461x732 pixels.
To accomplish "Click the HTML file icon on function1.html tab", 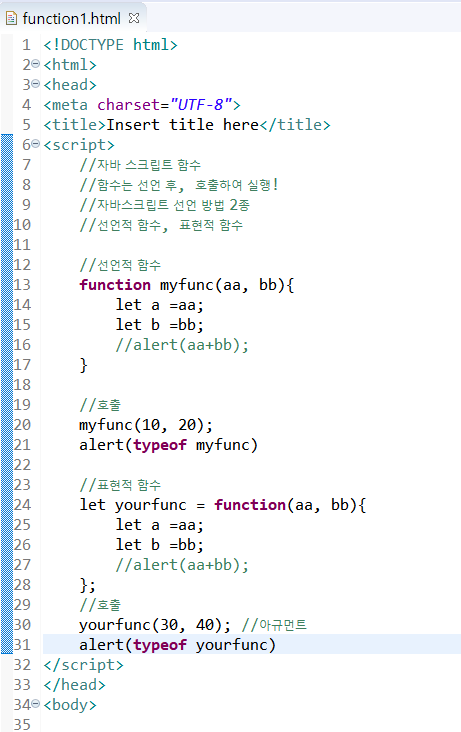I will (11, 19).
